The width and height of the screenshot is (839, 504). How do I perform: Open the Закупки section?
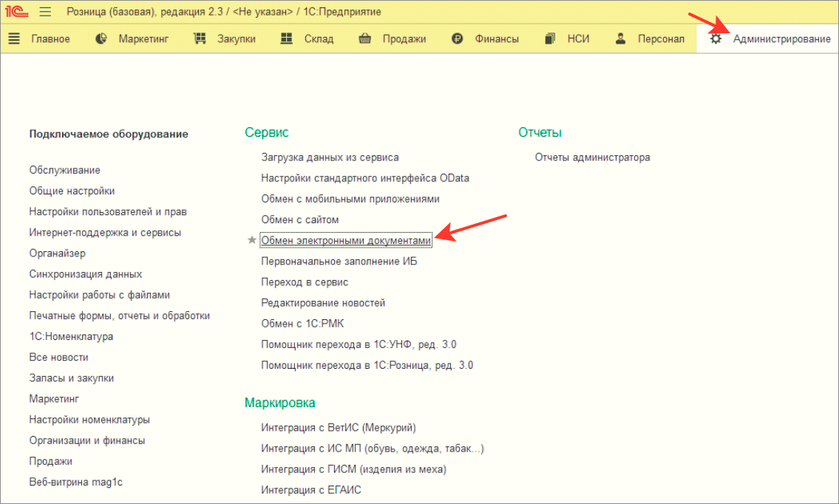point(237,39)
